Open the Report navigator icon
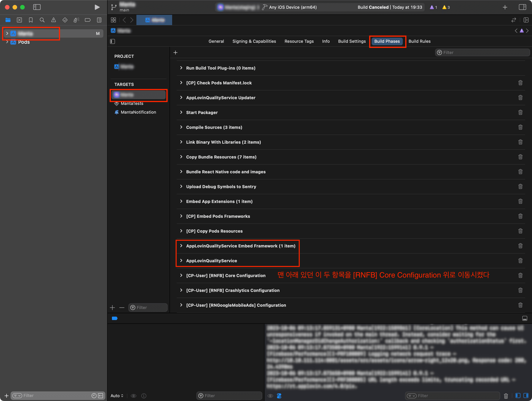This screenshot has height=401, width=532. (99, 20)
